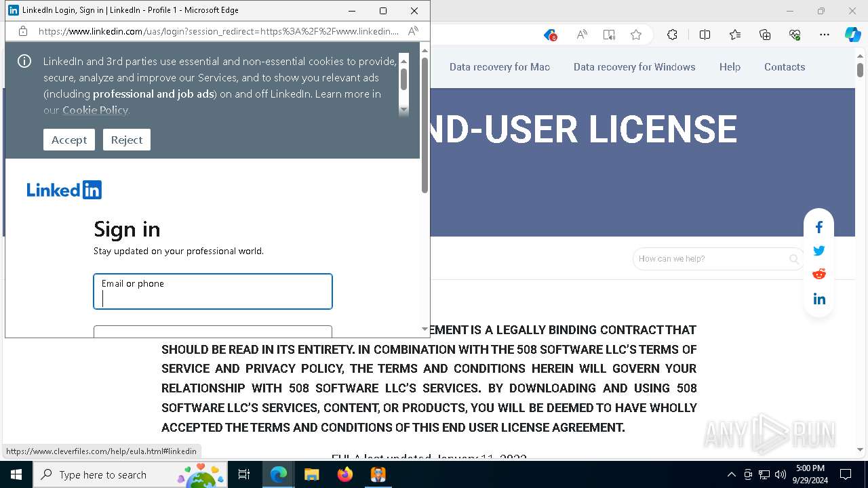This screenshot has width=868, height=488.
Task: Open Task View on taskbar
Action: [244, 474]
